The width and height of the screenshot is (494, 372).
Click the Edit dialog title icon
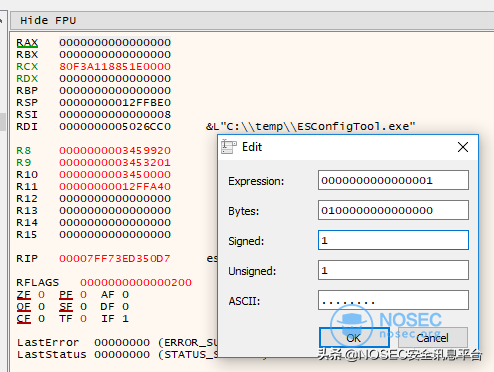pos(229,147)
